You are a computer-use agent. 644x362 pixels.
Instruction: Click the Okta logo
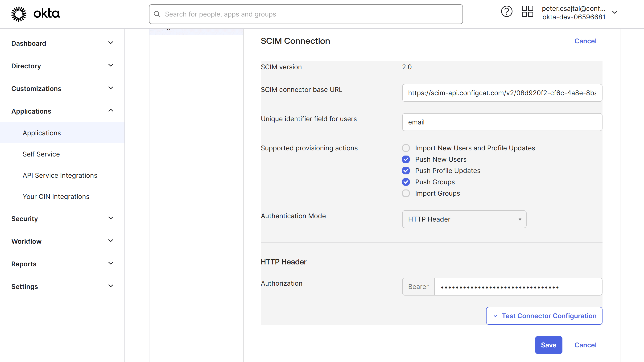coord(35,14)
